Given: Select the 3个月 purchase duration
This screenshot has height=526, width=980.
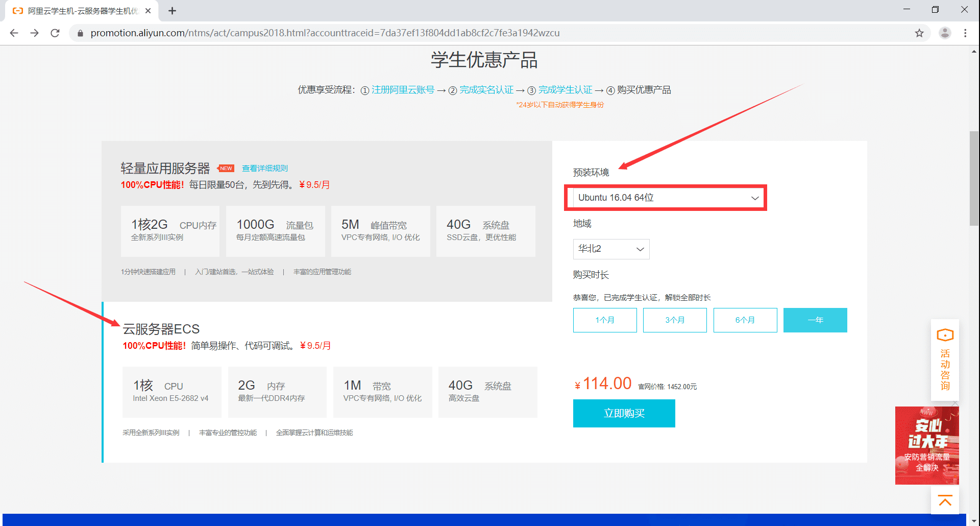Looking at the screenshot, I should [x=675, y=320].
